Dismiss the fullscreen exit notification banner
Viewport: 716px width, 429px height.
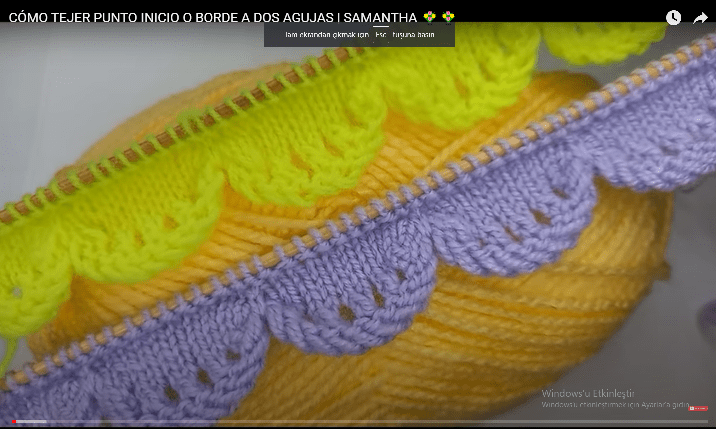(x=359, y=34)
